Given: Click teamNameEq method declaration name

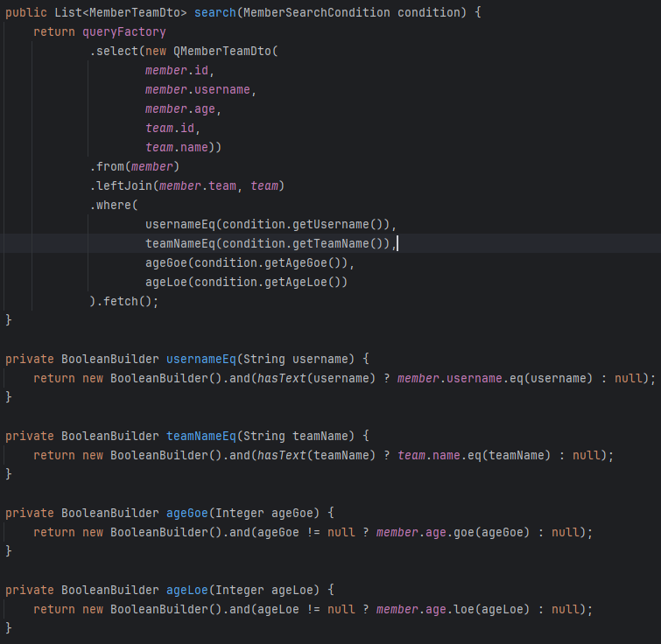Looking at the screenshot, I should (x=201, y=437).
